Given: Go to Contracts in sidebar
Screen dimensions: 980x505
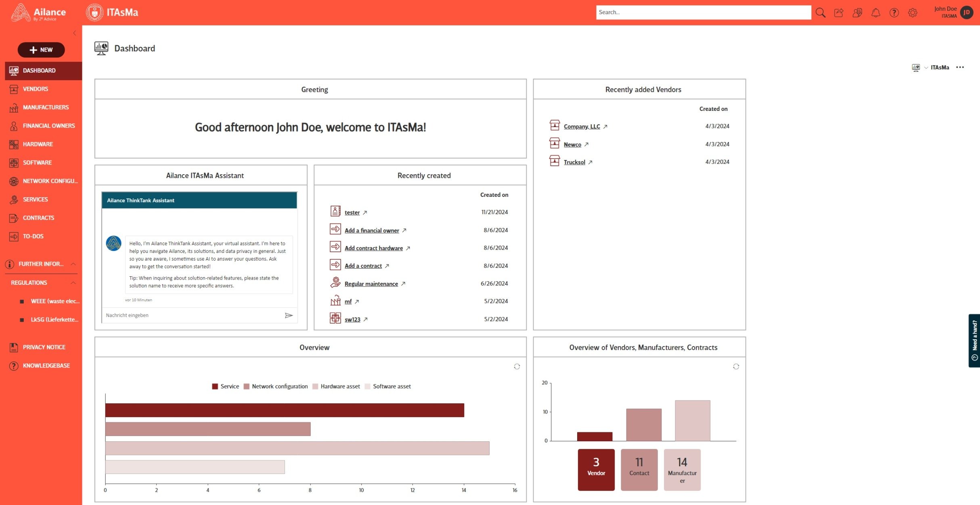Looking at the screenshot, I should pyautogui.click(x=38, y=218).
